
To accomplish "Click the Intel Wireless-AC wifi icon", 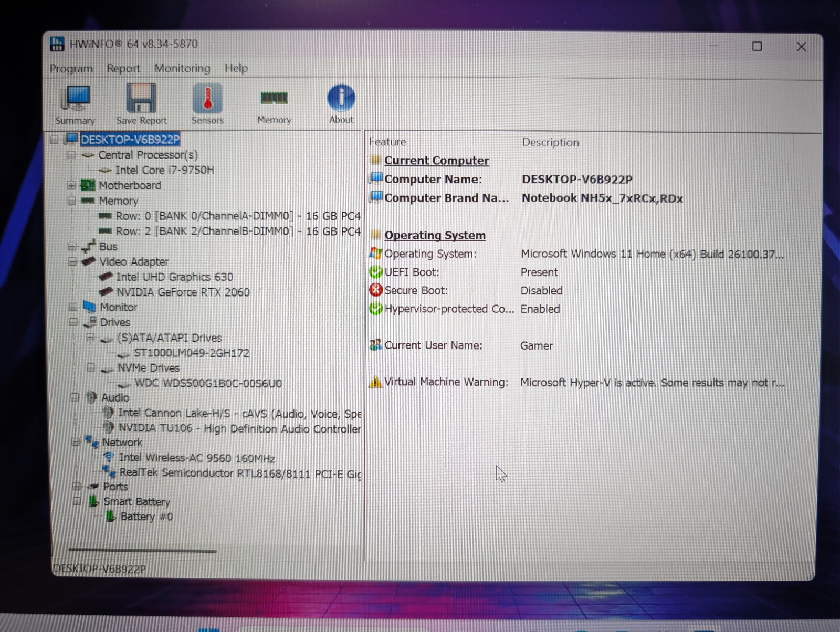I will pyautogui.click(x=109, y=457).
